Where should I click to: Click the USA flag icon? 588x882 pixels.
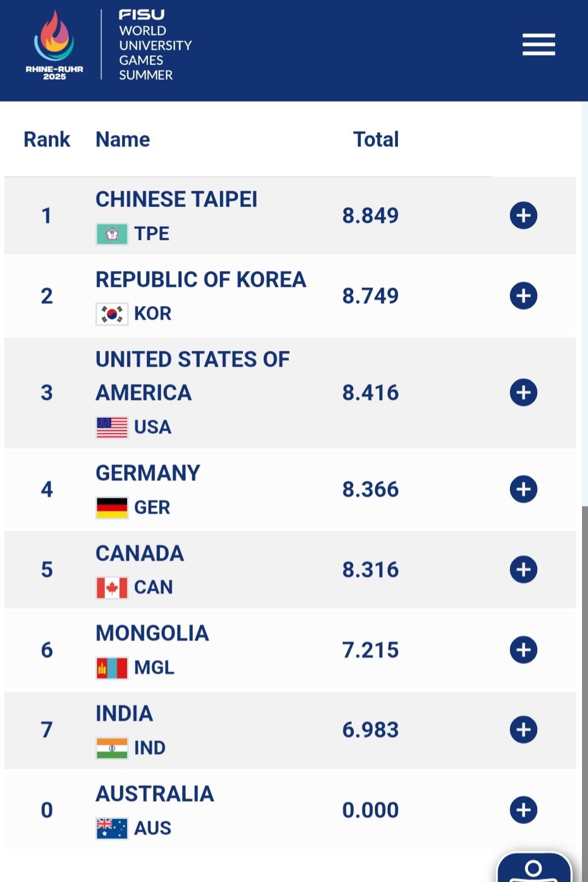point(112,427)
